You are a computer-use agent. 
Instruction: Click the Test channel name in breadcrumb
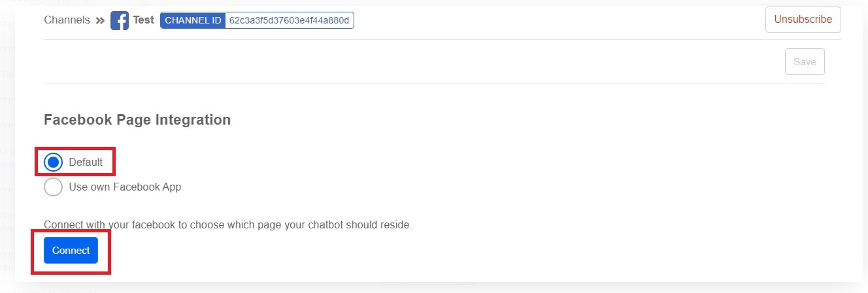[144, 20]
